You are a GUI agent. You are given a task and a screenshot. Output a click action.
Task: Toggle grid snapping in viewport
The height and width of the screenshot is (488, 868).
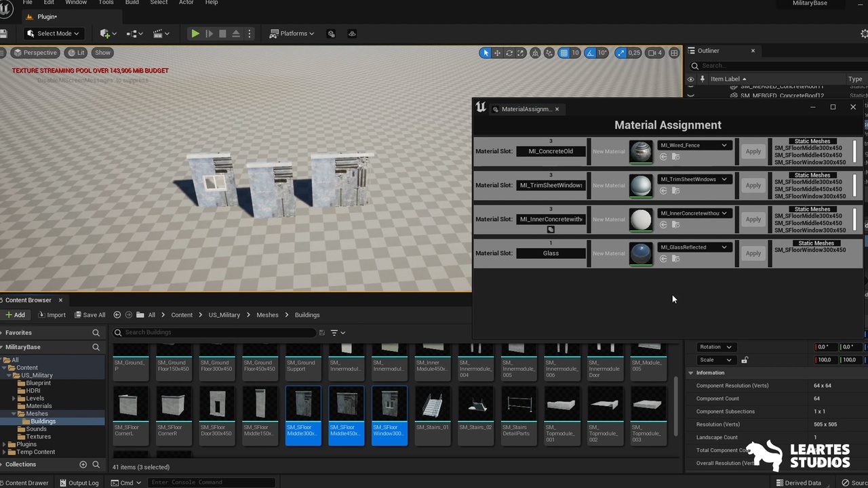tap(563, 53)
